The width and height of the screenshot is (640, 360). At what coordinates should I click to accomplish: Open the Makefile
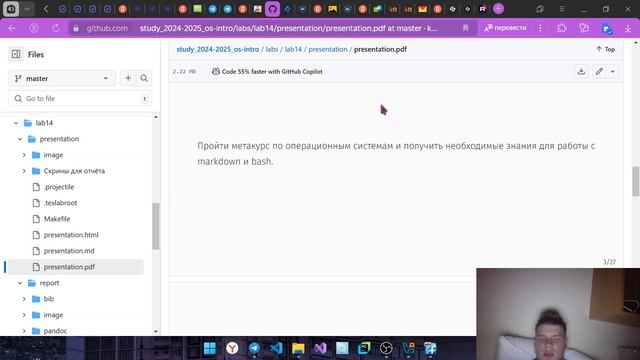pyautogui.click(x=57, y=219)
